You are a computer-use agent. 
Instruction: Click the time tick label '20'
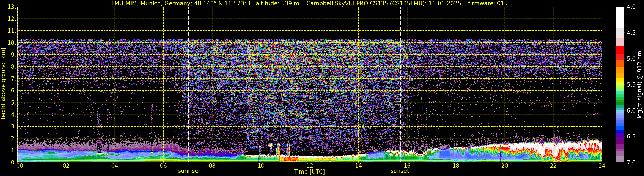point(505,166)
